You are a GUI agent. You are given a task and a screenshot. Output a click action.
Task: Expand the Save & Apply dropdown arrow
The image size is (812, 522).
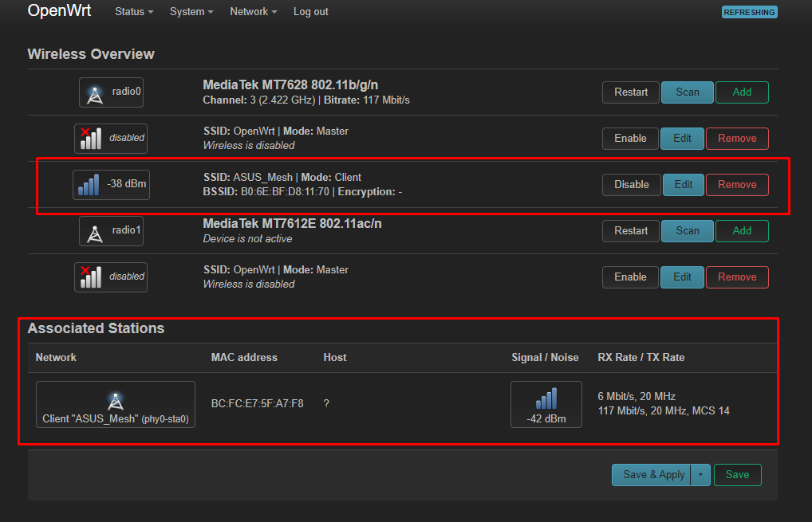click(700, 474)
